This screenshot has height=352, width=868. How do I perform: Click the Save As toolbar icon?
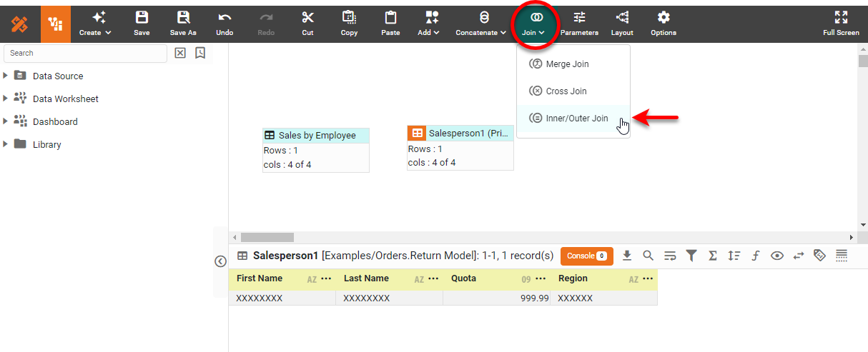[x=183, y=24]
